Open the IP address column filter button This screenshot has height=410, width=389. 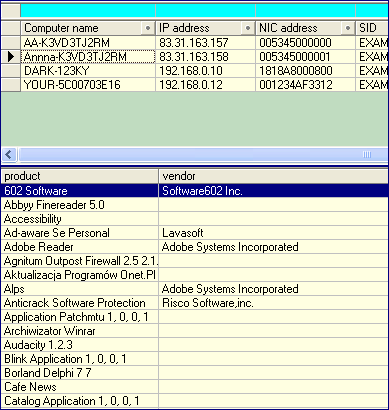click(x=248, y=28)
